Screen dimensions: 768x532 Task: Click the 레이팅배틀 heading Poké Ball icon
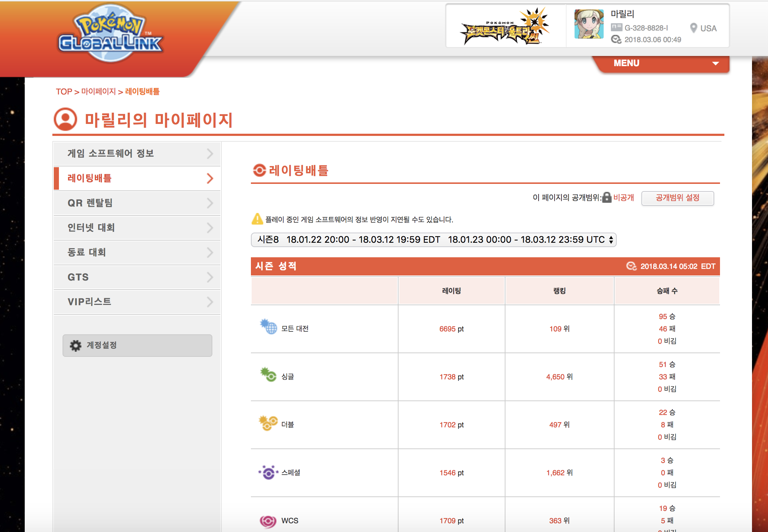tap(260, 170)
